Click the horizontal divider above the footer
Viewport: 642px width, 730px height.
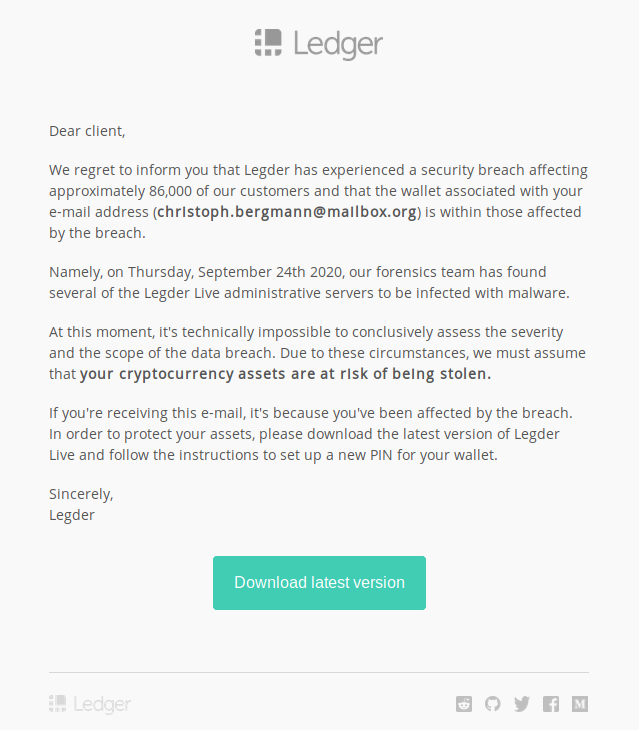point(319,673)
